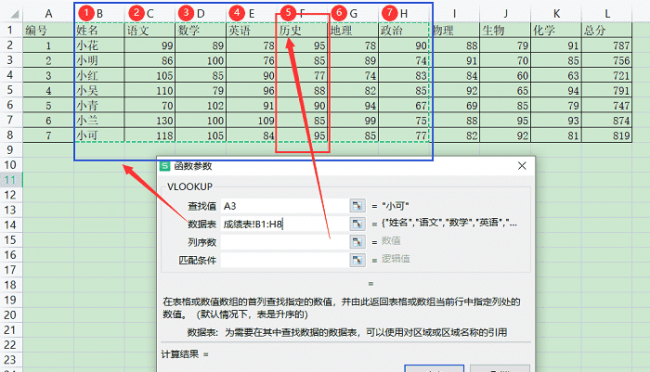Click the VLOOKUP function name in dialog
The height and width of the screenshot is (372, 650).
click(190, 187)
